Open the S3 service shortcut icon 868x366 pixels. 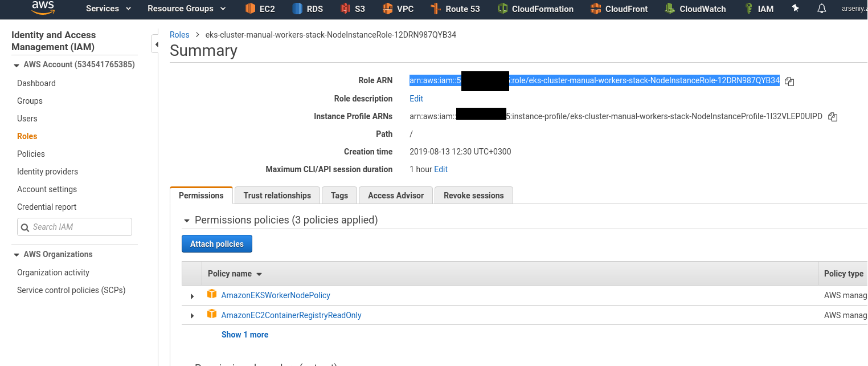(345, 9)
